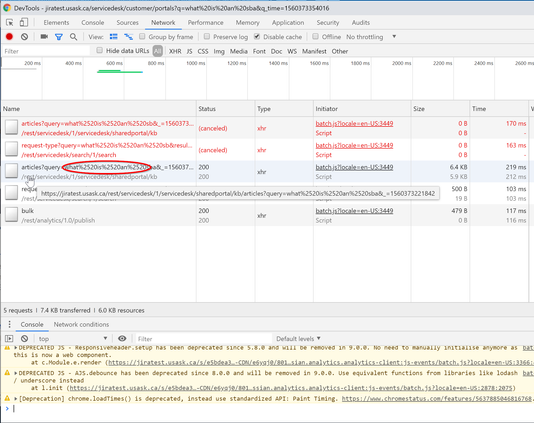Viewport: 534px width, 423px height.
Task: Stop recording with the red record button
Action: (x=9, y=37)
